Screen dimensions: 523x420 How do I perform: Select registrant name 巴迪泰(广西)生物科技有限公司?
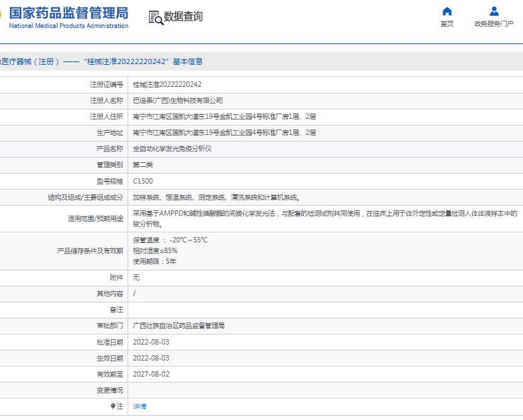pos(178,100)
